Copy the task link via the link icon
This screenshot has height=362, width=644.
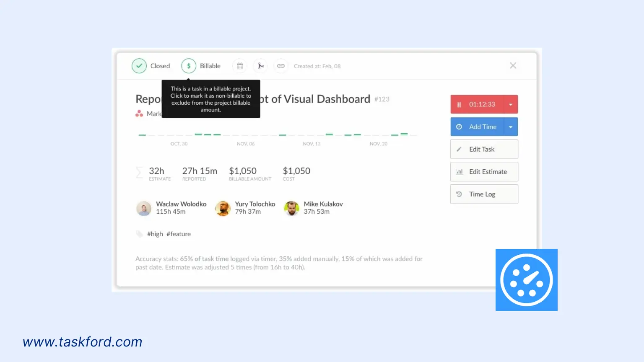pyautogui.click(x=280, y=66)
